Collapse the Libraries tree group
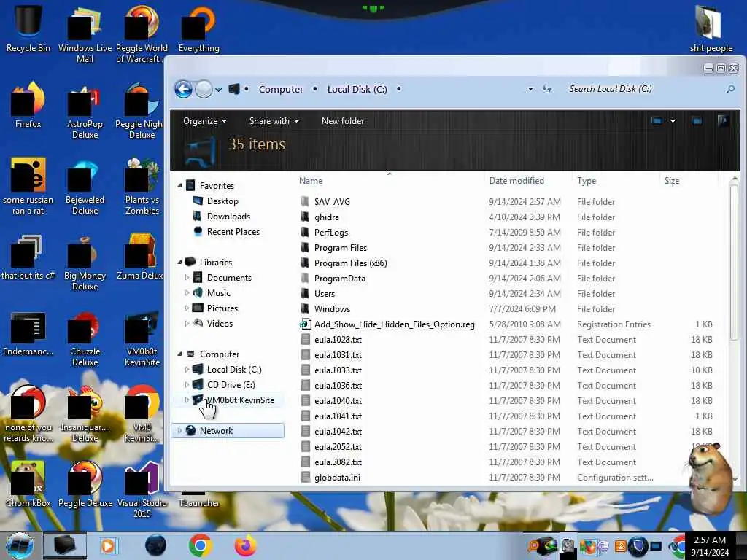Viewport: 747px width, 560px height. 179,262
